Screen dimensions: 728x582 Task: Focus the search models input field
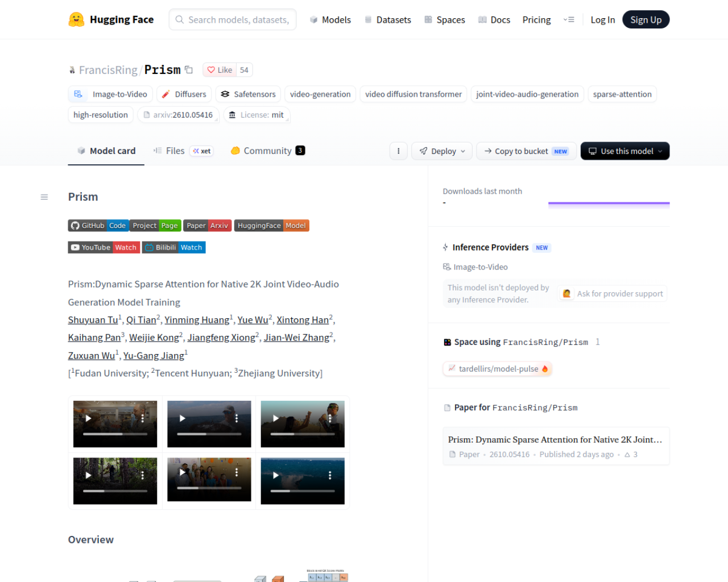coord(233,20)
